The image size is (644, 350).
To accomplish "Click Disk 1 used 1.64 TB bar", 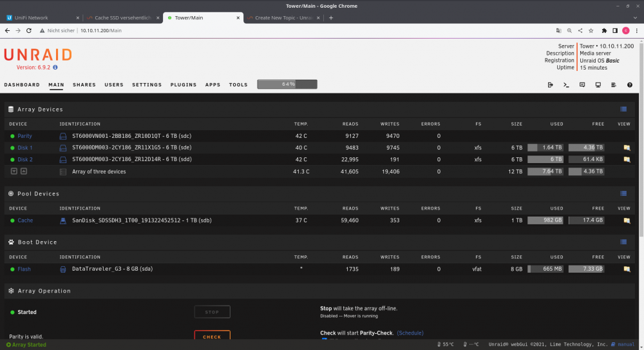I will (545, 148).
